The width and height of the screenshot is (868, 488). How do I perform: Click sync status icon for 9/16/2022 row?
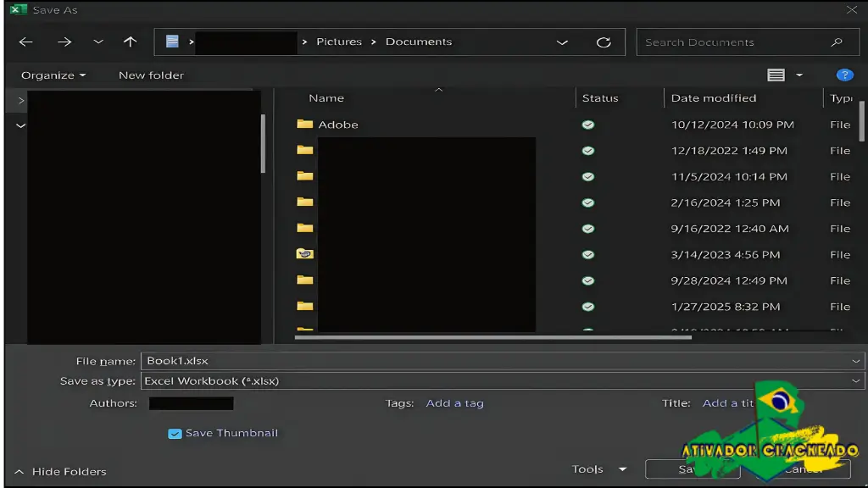[588, 229]
